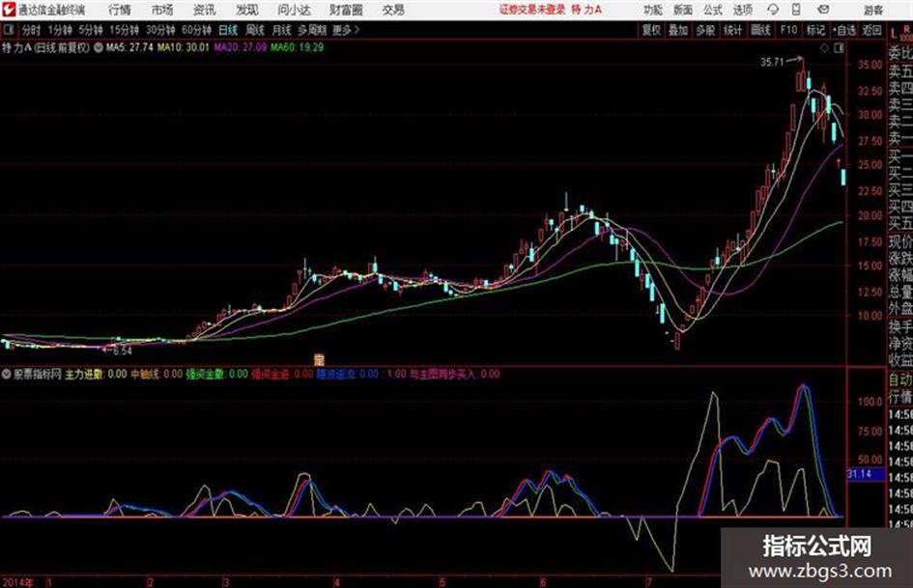
Task: Switch to 15分钟 period tab
Action: coord(125,30)
